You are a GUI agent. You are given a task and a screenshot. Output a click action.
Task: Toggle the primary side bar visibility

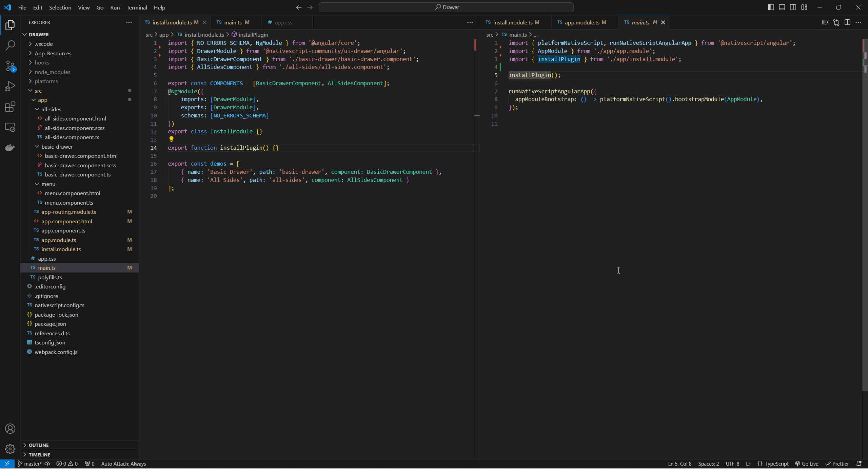click(771, 7)
